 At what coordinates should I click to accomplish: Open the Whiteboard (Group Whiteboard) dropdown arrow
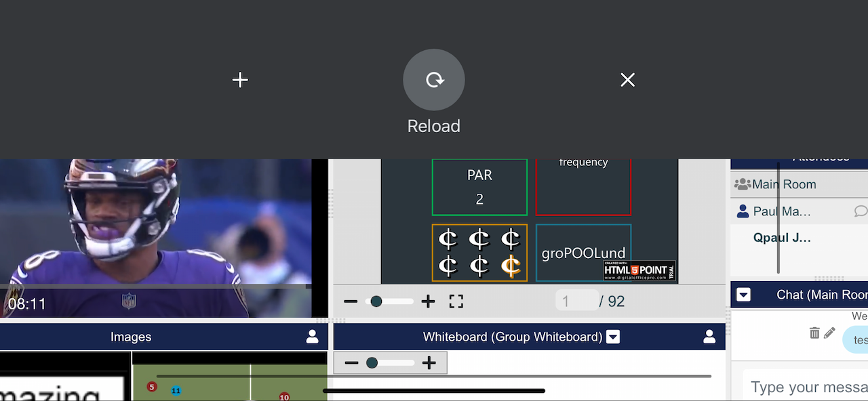(613, 337)
